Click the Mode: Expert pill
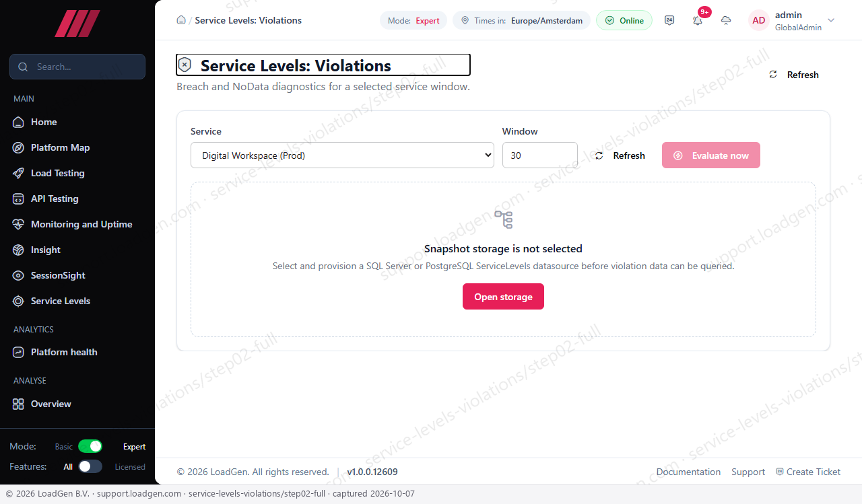This screenshot has height=504, width=862. pos(413,20)
